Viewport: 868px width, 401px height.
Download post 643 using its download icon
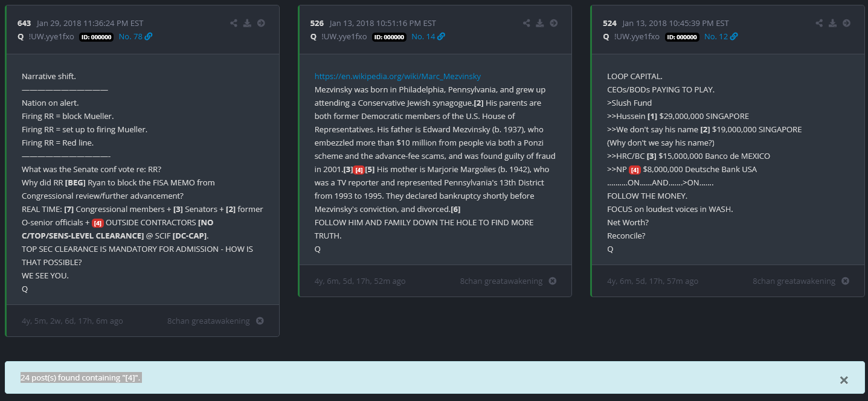[x=247, y=24]
